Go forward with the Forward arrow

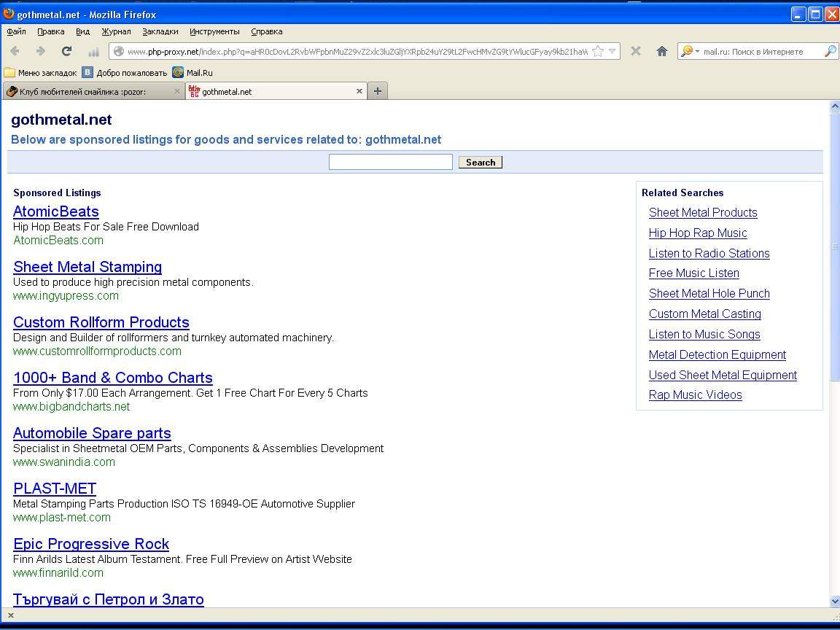(x=40, y=52)
